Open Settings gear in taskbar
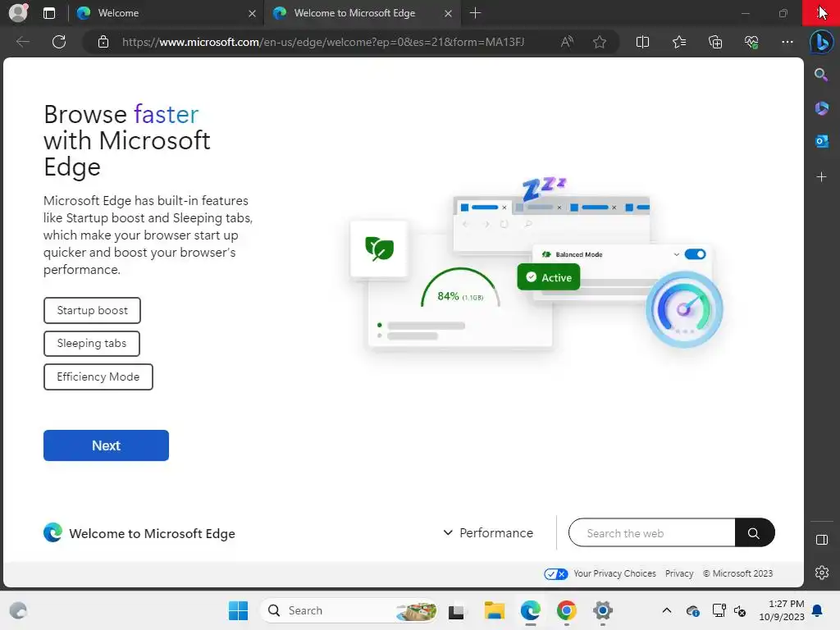 603,610
